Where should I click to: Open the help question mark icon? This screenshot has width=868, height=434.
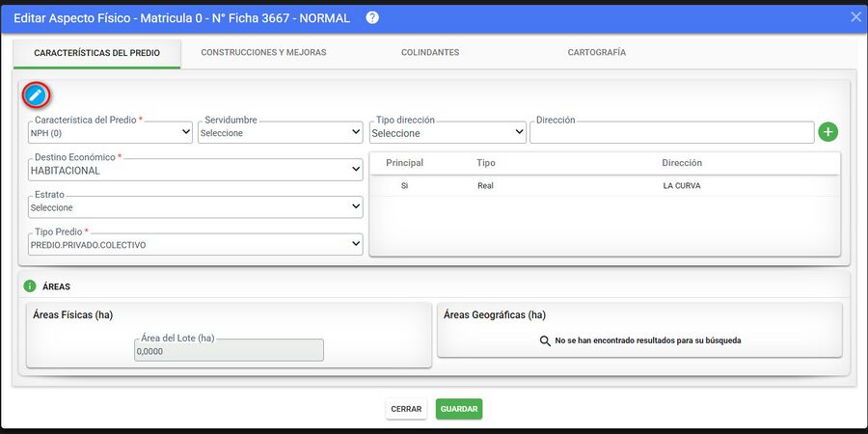pyautogui.click(x=372, y=17)
